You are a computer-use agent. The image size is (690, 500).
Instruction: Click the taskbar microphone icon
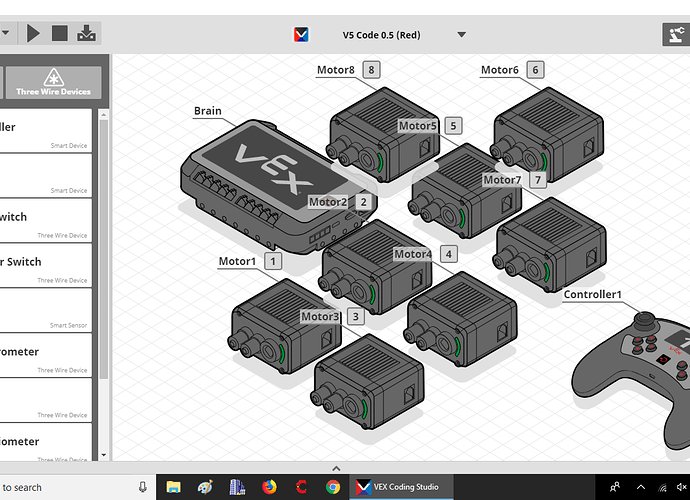click(x=143, y=487)
